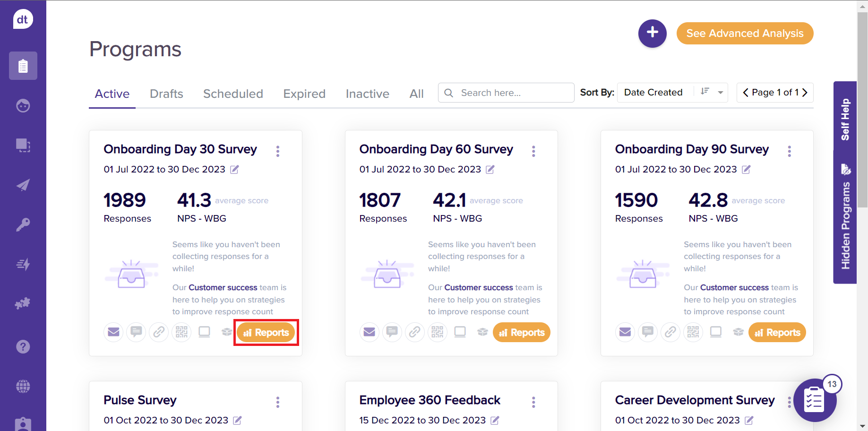The image size is (868, 431).
Task: Click the Search here input field
Action: tap(513, 93)
